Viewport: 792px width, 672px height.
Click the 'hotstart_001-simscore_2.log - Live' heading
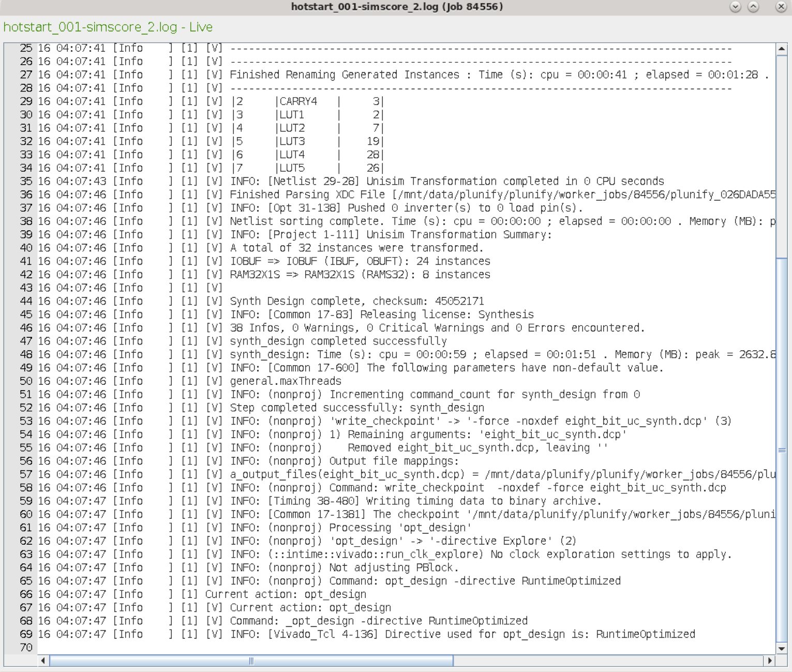[x=108, y=27]
